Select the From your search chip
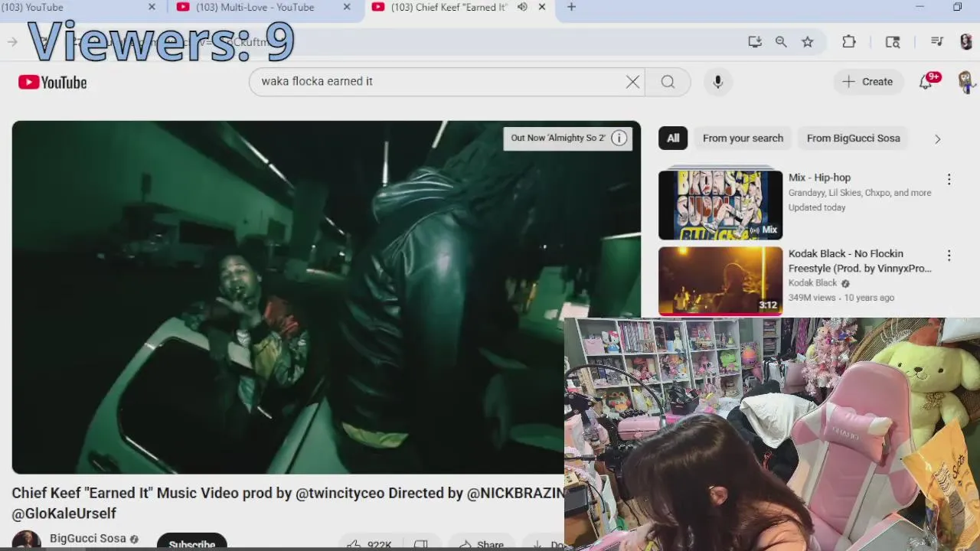The image size is (980, 551). coord(743,138)
